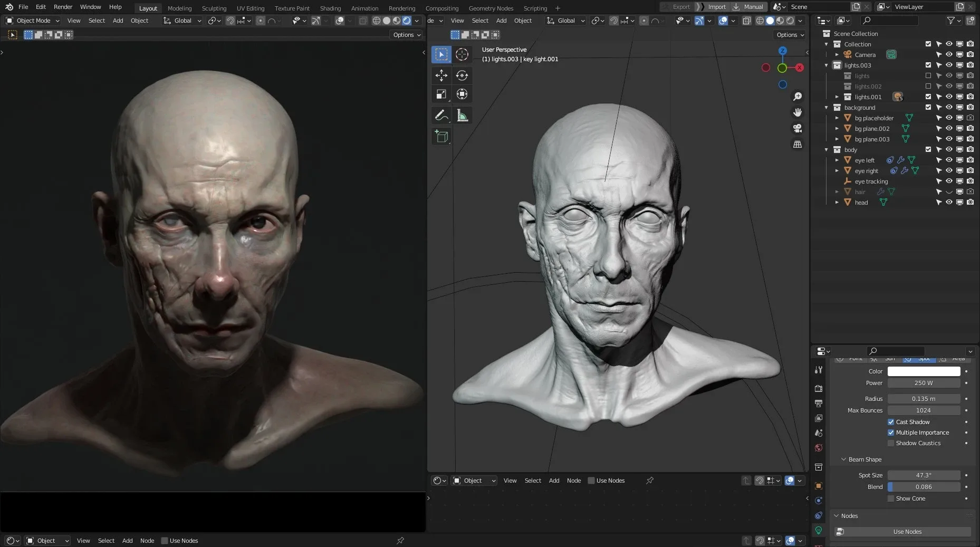Pick the Measure tool
The height and width of the screenshot is (547, 980).
point(462,116)
